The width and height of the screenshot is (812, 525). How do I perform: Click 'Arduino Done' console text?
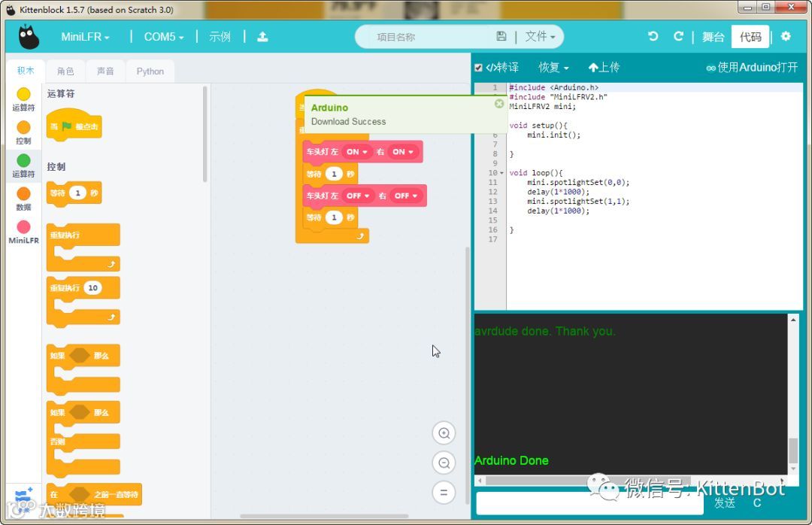[x=511, y=460]
